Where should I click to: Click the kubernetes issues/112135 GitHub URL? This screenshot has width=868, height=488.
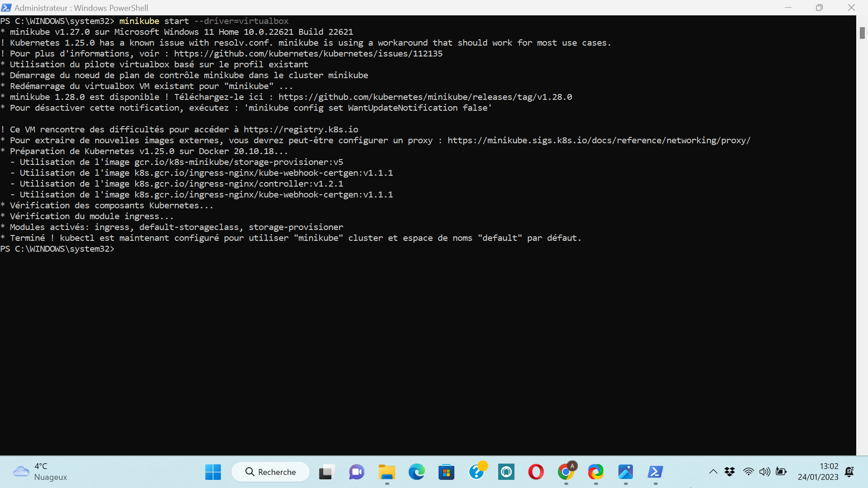[308, 54]
